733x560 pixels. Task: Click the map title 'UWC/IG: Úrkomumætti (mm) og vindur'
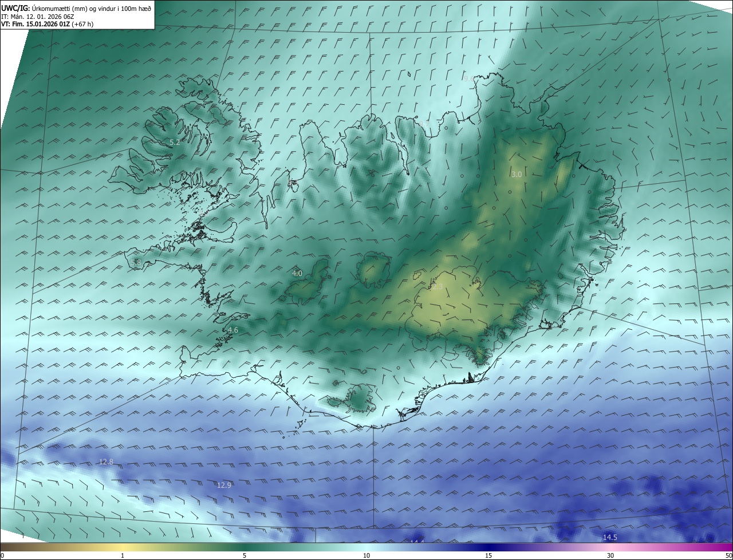pyautogui.click(x=77, y=8)
